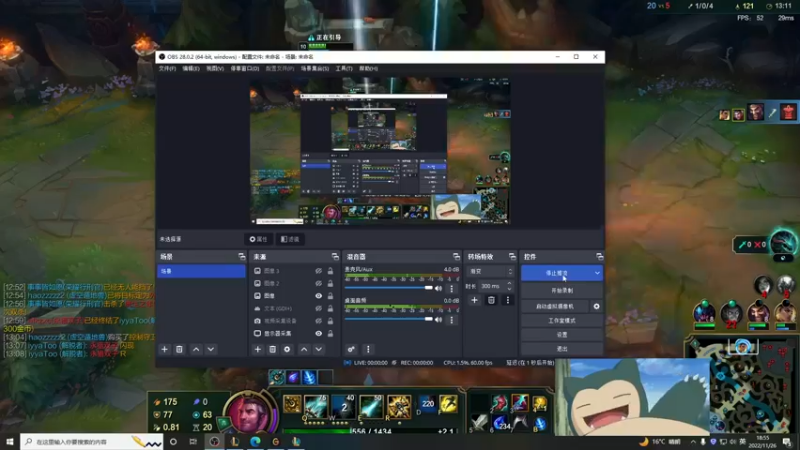Add a transition with plus icon
This screenshot has width=800, height=450.
click(474, 301)
